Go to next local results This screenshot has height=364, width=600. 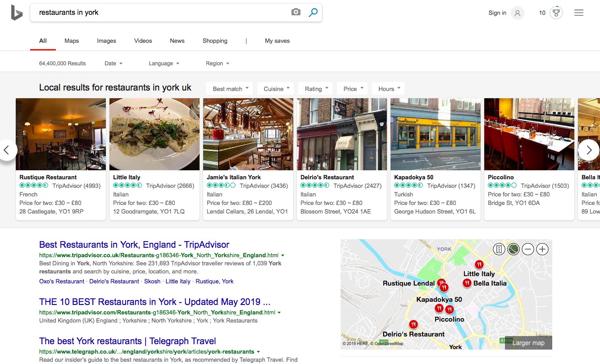pyautogui.click(x=589, y=150)
